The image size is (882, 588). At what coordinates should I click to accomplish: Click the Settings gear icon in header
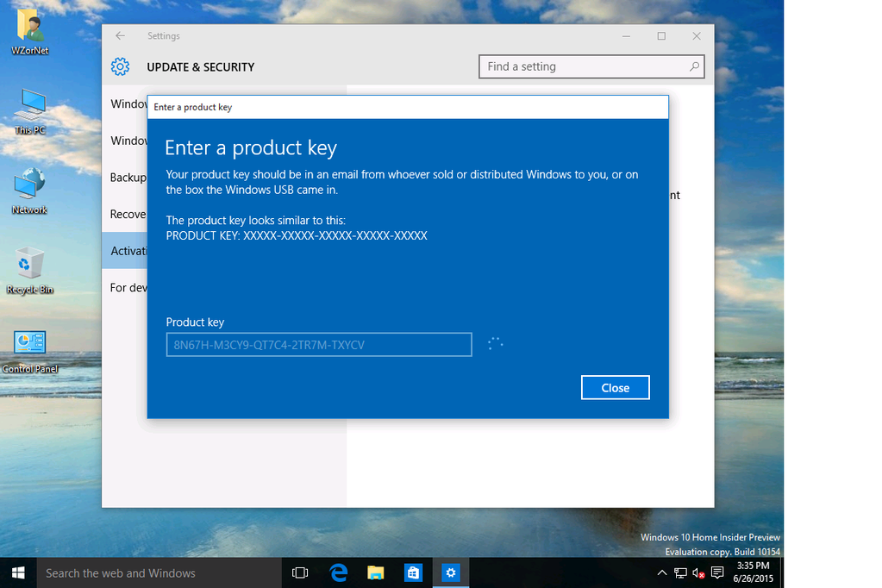[x=120, y=66]
